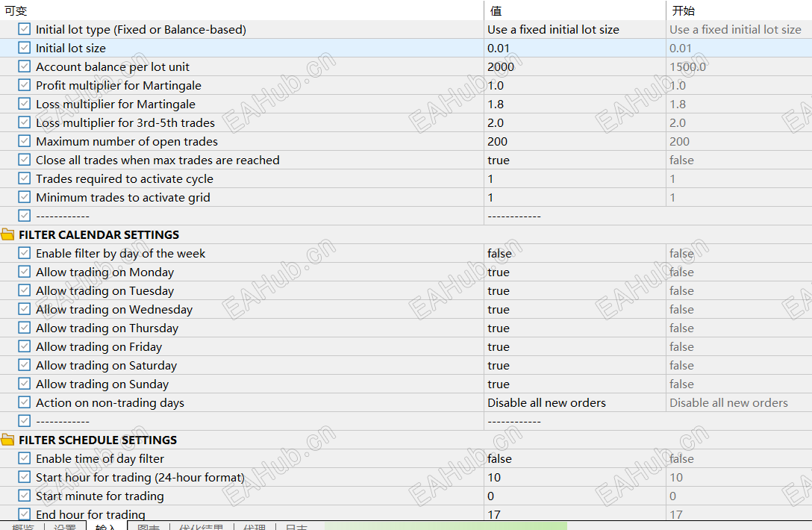Toggle Allow trading on Friday checkbox
The width and height of the screenshot is (812, 530).
click(x=25, y=346)
